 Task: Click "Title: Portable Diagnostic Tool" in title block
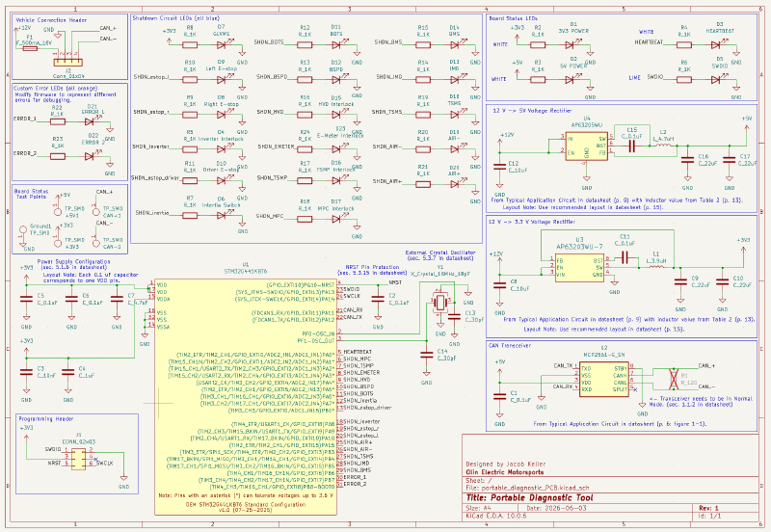coord(529,498)
